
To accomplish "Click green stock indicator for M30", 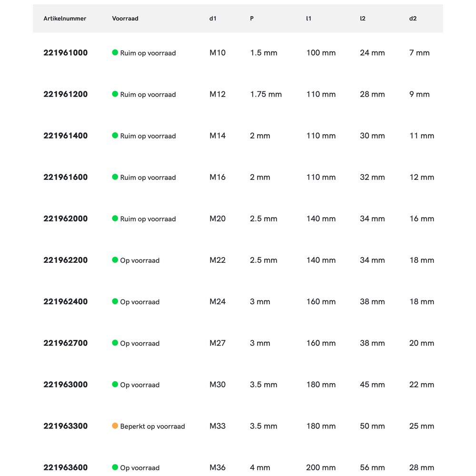I will [x=115, y=384].
